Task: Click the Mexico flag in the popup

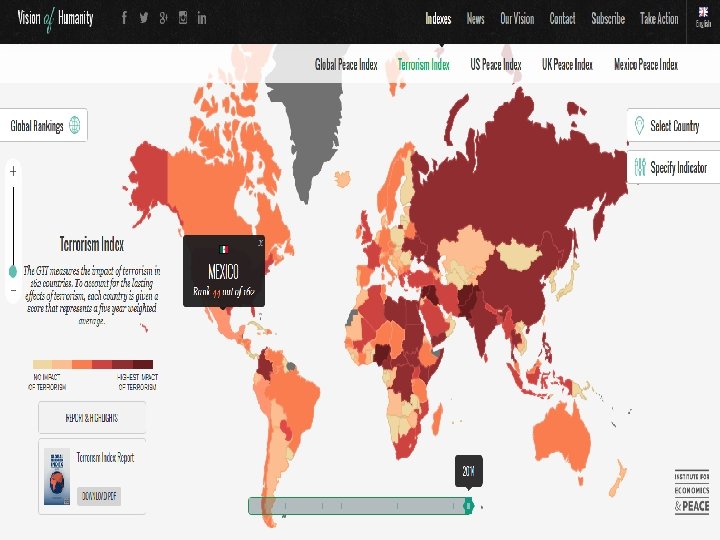Action: pyautogui.click(x=224, y=249)
